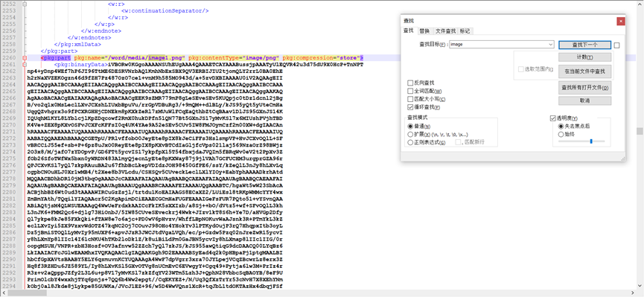This screenshot has width=644, height=297.
Task: Click the </pkg:part> tag on line 2259
Action: point(59,51)
